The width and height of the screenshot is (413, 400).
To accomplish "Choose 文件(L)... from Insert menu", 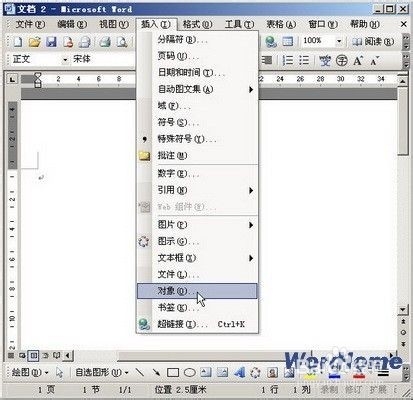I will tap(197, 274).
